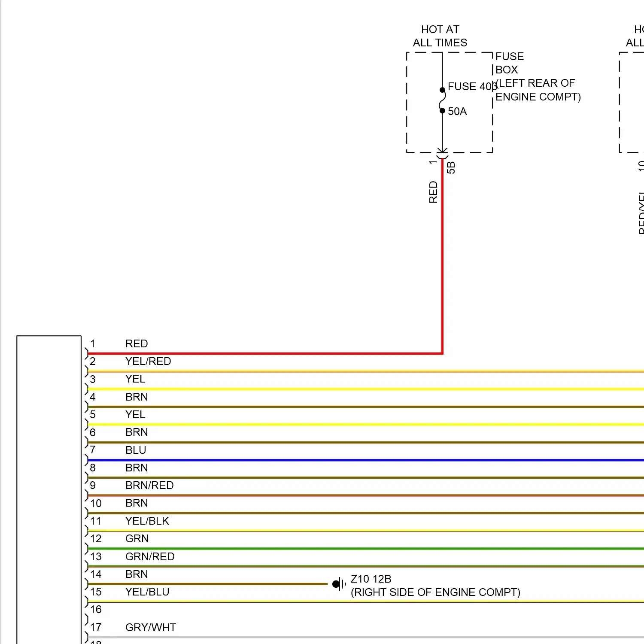Image resolution: width=644 pixels, height=644 pixels.
Task: Click the '5B' connector label
Action: click(451, 167)
